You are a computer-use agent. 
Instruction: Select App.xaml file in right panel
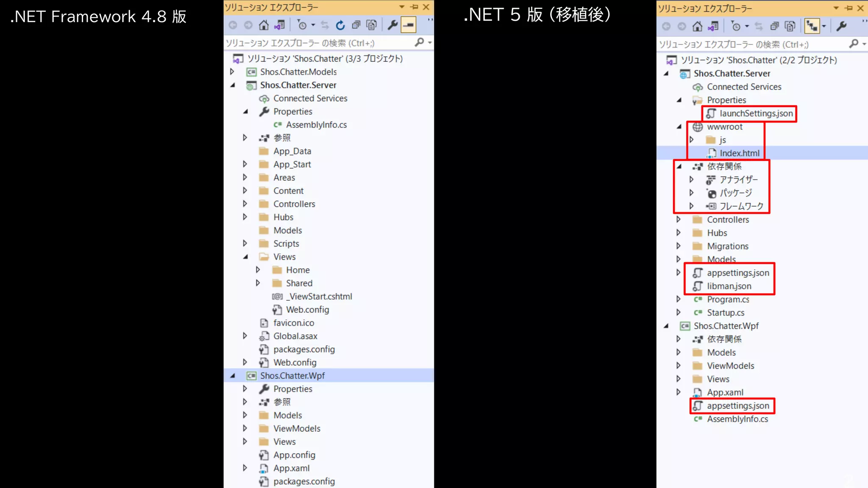click(x=725, y=392)
